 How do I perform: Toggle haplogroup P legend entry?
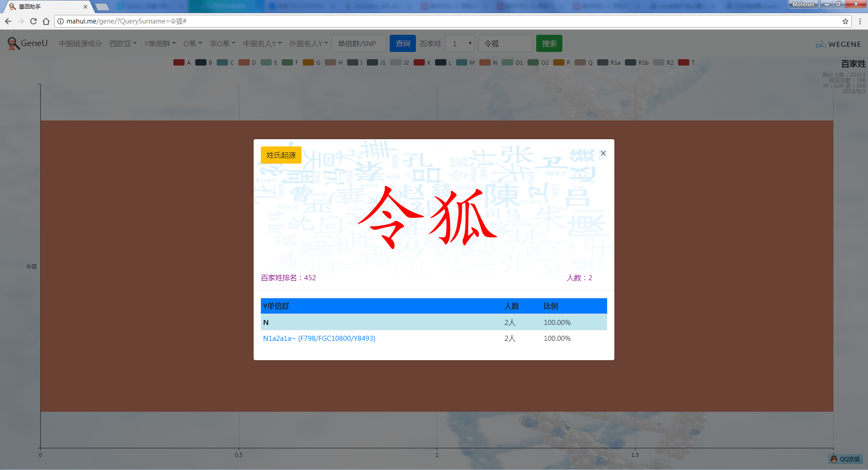(x=562, y=62)
